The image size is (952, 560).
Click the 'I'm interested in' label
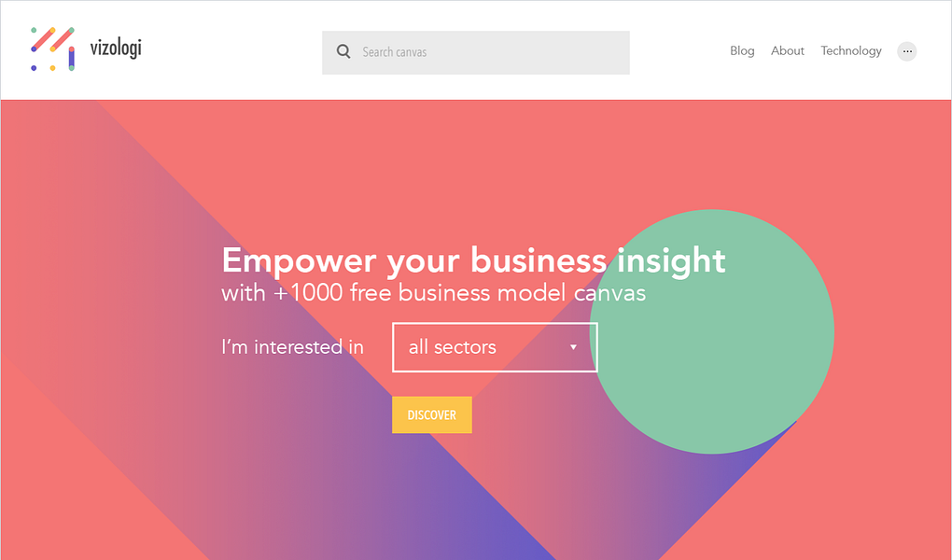click(293, 347)
